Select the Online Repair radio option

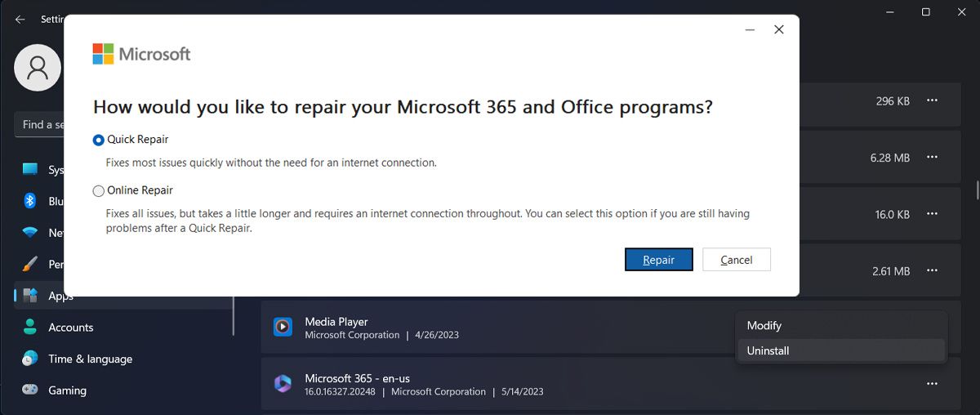[x=99, y=191]
